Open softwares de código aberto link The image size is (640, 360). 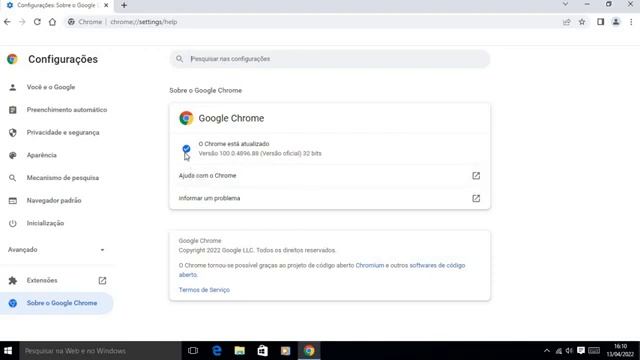(437, 265)
